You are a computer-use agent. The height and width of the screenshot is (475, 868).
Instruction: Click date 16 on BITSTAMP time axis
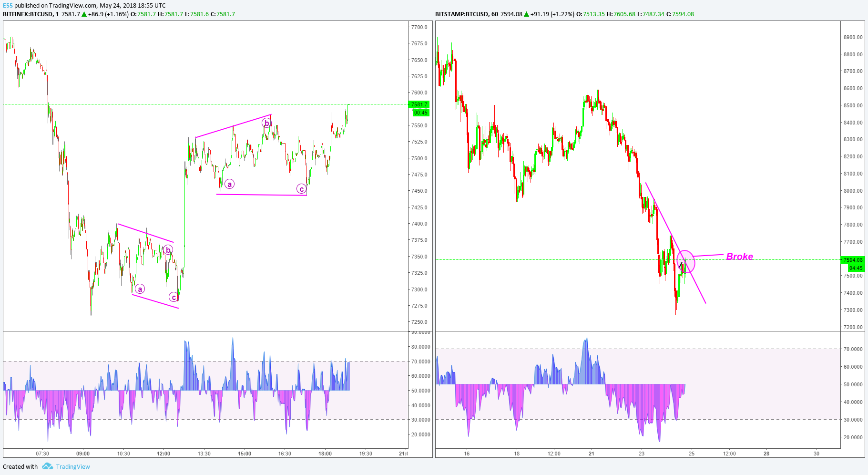pos(467,454)
